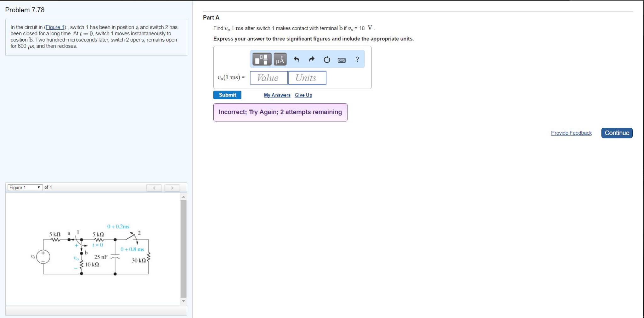Click the figure panel scroll down arrow

pyautogui.click(x=184, y=301)
